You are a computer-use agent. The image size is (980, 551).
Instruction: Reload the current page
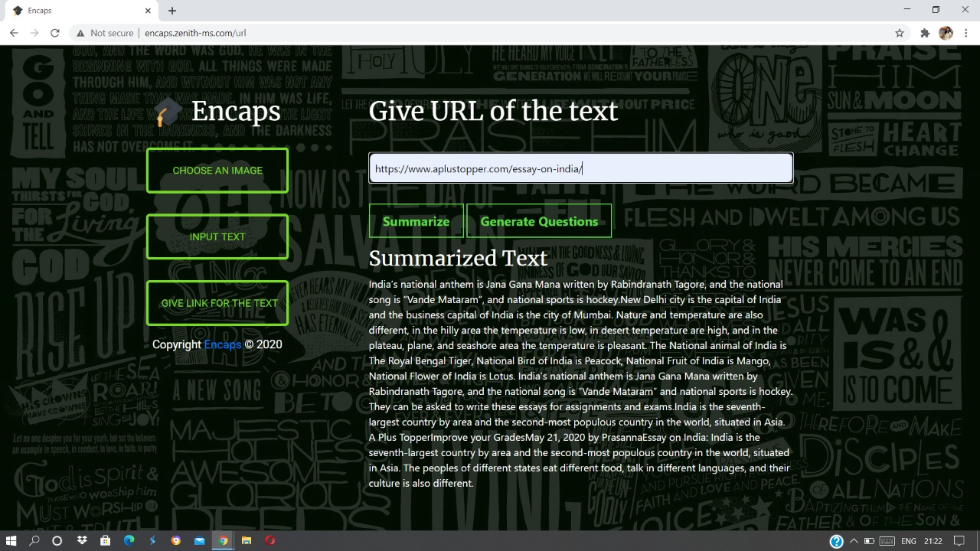click(x=55, y=33)
